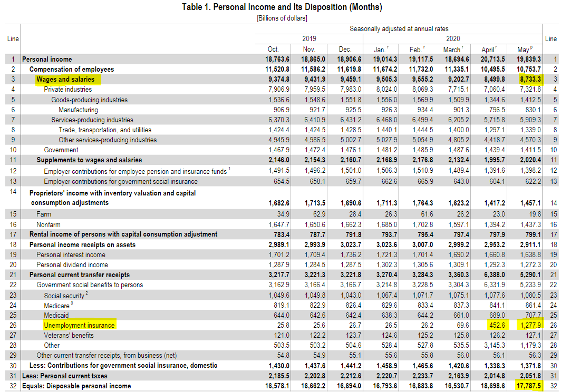Viewport: 561px width, 392px height.
Task: Click the highlighted May value 1,277.9
Action: click(x=530, y=326)
